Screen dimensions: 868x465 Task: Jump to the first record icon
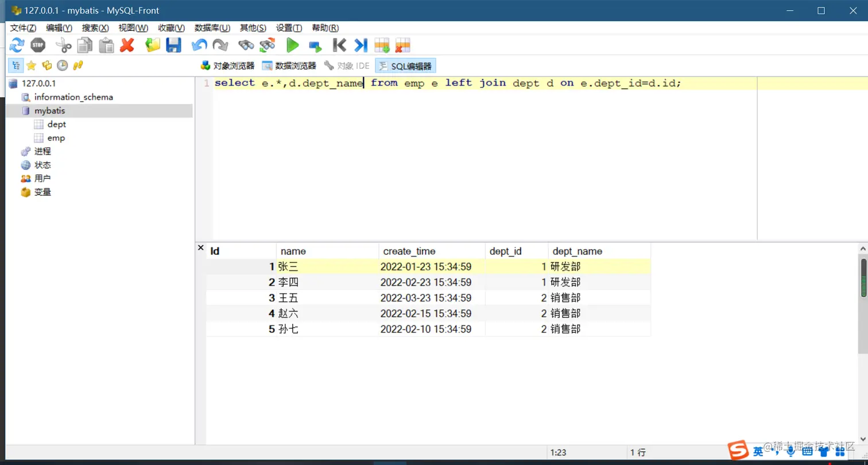[340, 45]
